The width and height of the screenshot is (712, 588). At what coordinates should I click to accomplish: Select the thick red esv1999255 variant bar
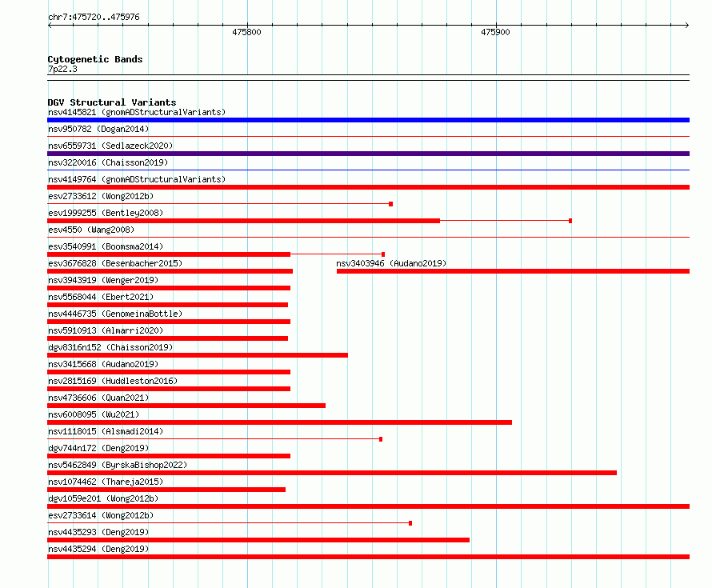click(243, 221)
